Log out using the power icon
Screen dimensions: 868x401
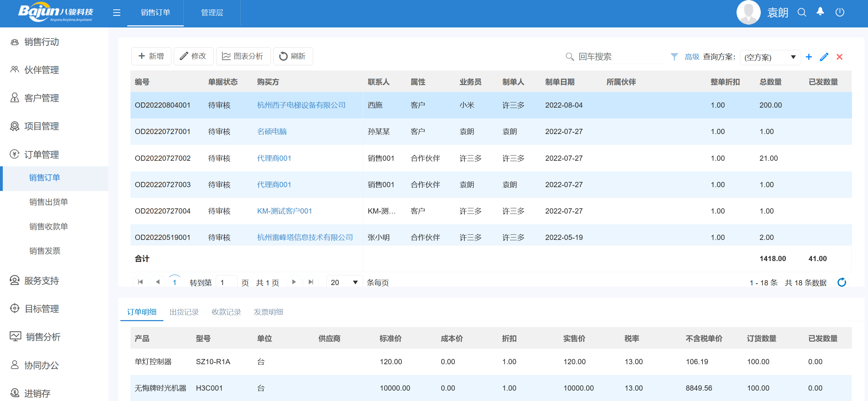(840, 12)
